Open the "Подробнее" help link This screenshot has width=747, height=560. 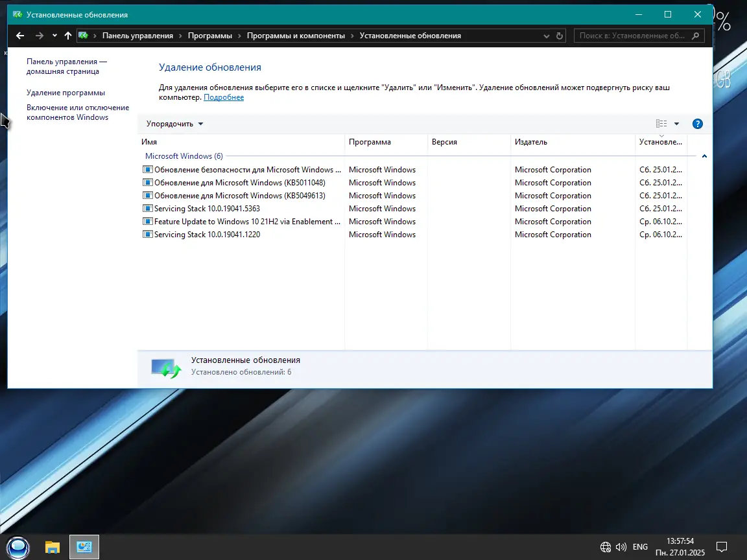tap(224, 97)
